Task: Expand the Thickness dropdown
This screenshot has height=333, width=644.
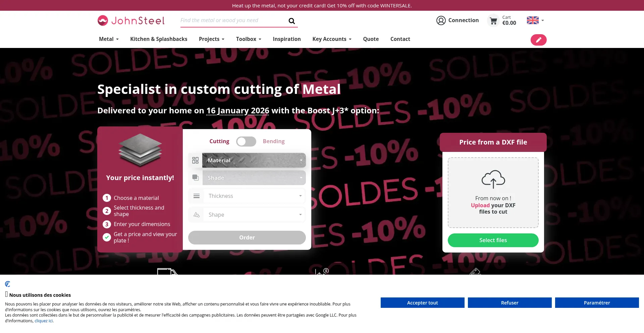Action: [254, 196]
